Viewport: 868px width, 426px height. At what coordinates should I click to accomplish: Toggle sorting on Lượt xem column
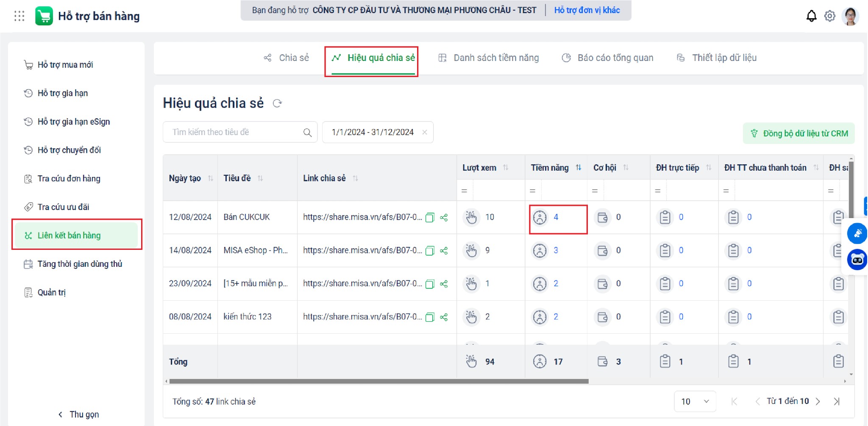point(506,168)
